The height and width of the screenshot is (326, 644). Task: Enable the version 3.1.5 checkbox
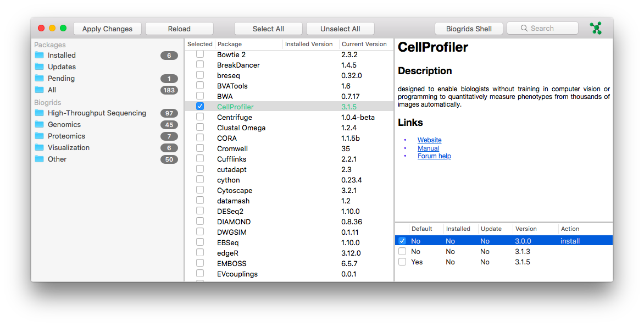point(402,262)
